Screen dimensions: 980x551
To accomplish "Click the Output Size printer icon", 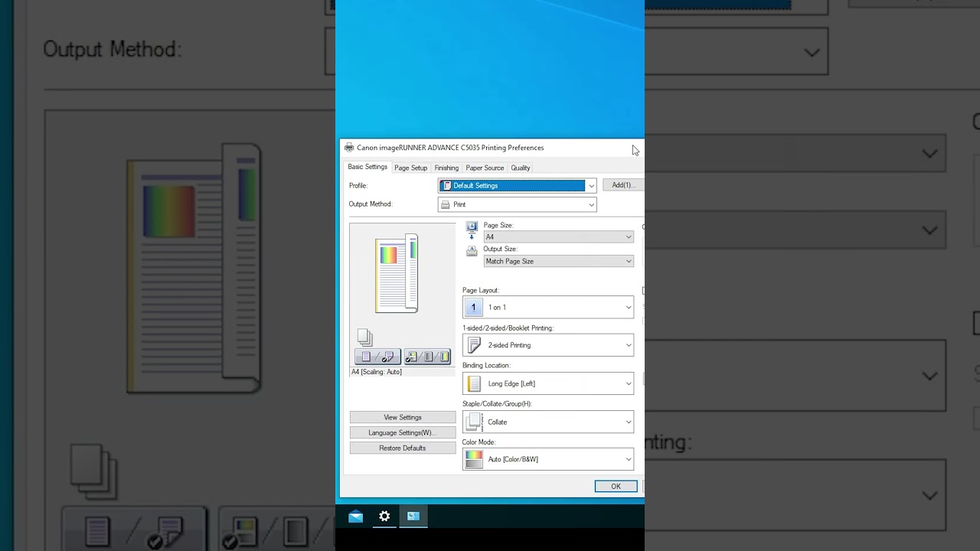I will [472, 251].
